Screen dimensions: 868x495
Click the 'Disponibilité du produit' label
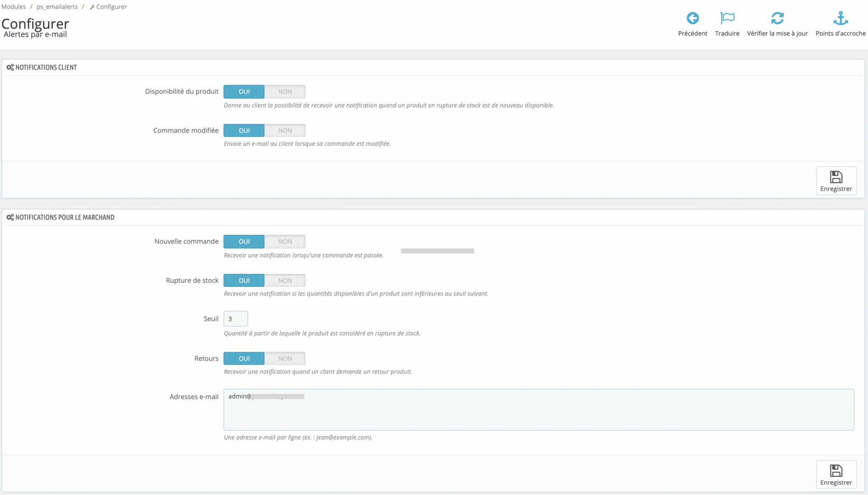coord(182,91)
